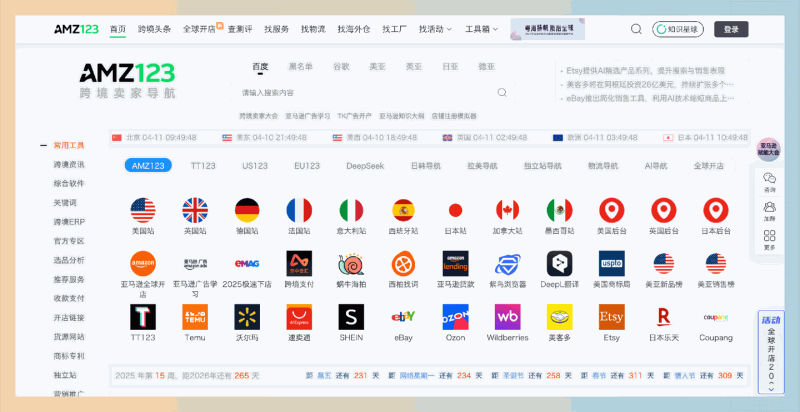Select the 谷歌 search engine tab
Viewport: 800px width, 412px height.
point(341,66)
